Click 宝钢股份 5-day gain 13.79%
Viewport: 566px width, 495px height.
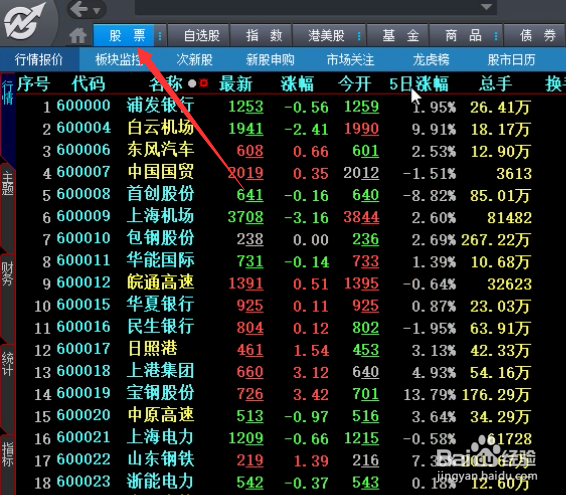click(x=430, y=395)
